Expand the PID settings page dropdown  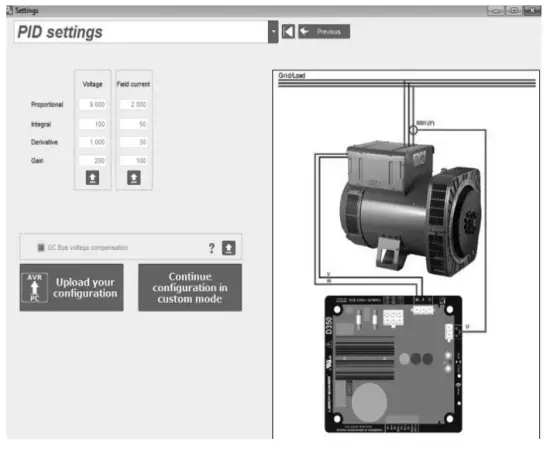click(273, 32)
